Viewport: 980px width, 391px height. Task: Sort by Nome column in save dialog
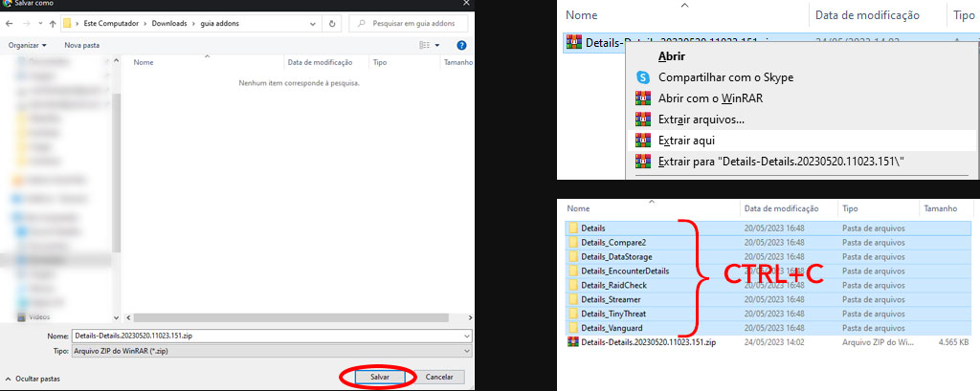[144, 62]
